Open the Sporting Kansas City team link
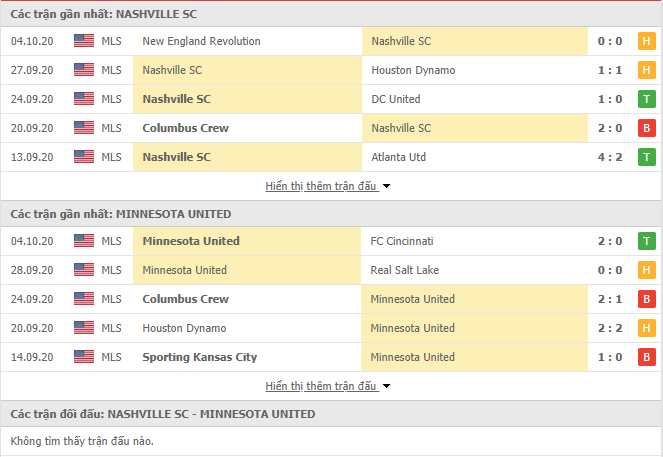 coord(200,357)
